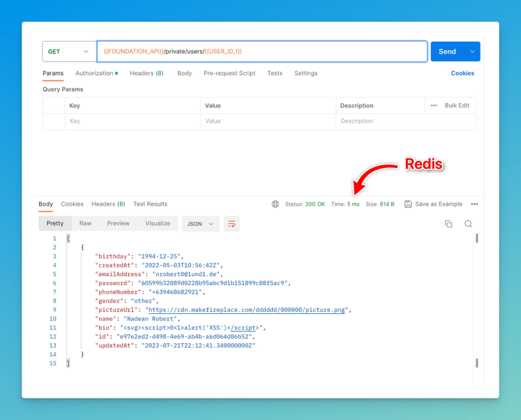521x420 pixels.
Task: Copy the response body with copy icon
Action: coord(449,223)
